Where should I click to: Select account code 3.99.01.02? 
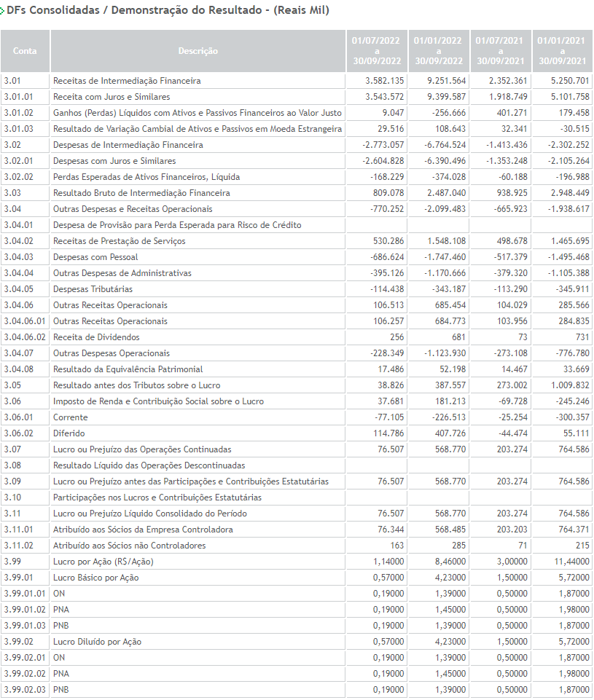point(25,610)
